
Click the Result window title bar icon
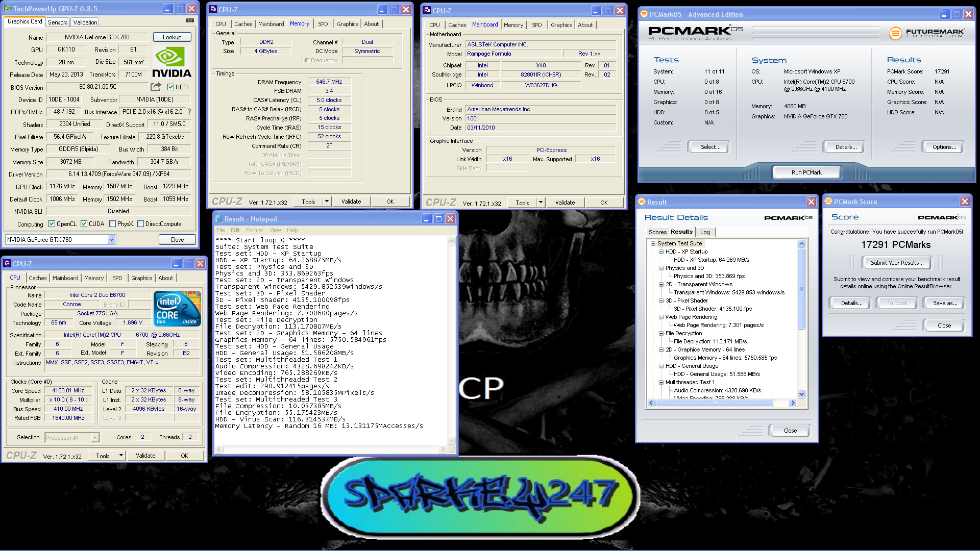641,202
